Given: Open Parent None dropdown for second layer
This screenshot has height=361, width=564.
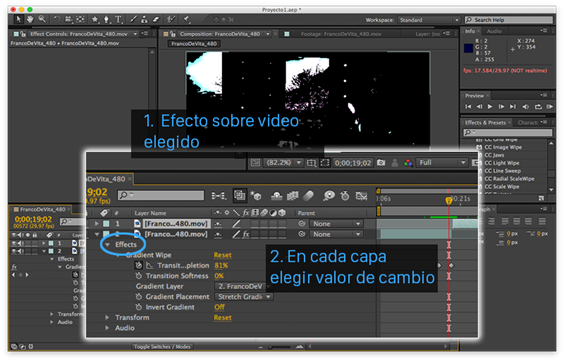Looking at the screenshot, I should click(336, 234).
